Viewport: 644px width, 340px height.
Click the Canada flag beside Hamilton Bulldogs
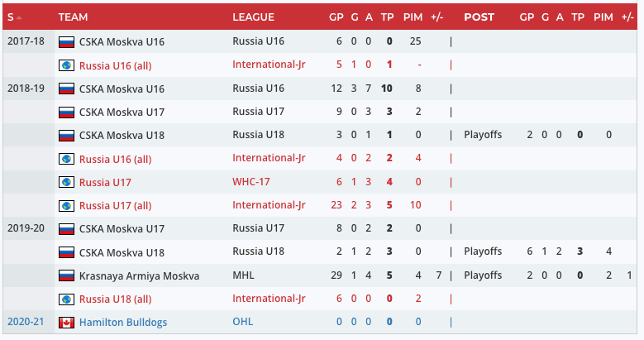[x=66, y=322]
